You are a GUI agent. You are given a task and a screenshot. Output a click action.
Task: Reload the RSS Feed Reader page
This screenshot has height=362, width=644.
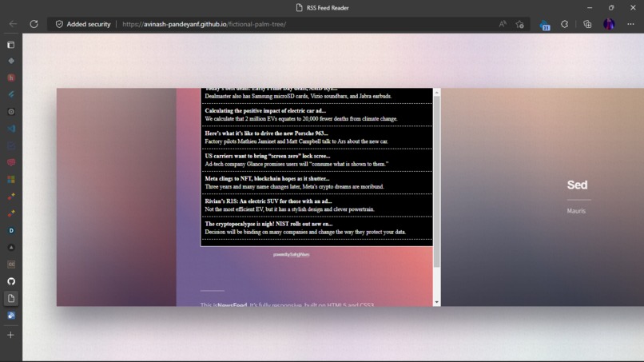[x=34, y=24]
